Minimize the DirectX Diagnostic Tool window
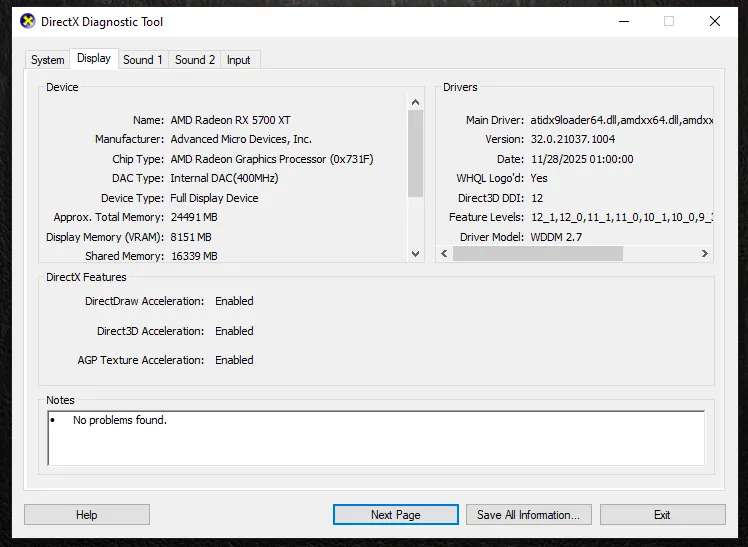This screenshot has width=748, height=547. pyautogui.click(x=624, y=21)
